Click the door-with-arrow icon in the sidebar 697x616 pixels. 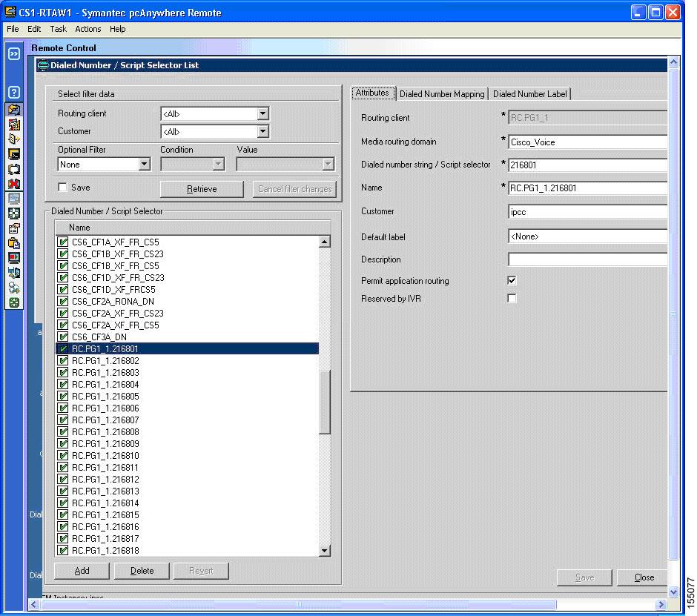tap(14, 139)
